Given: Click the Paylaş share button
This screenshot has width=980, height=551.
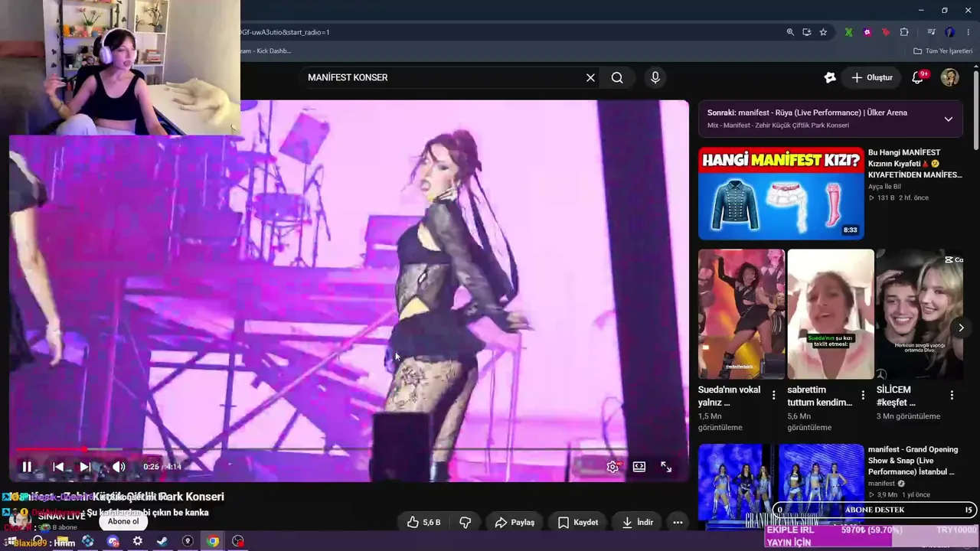Looking at the screenshot, I should pos(514,522).
